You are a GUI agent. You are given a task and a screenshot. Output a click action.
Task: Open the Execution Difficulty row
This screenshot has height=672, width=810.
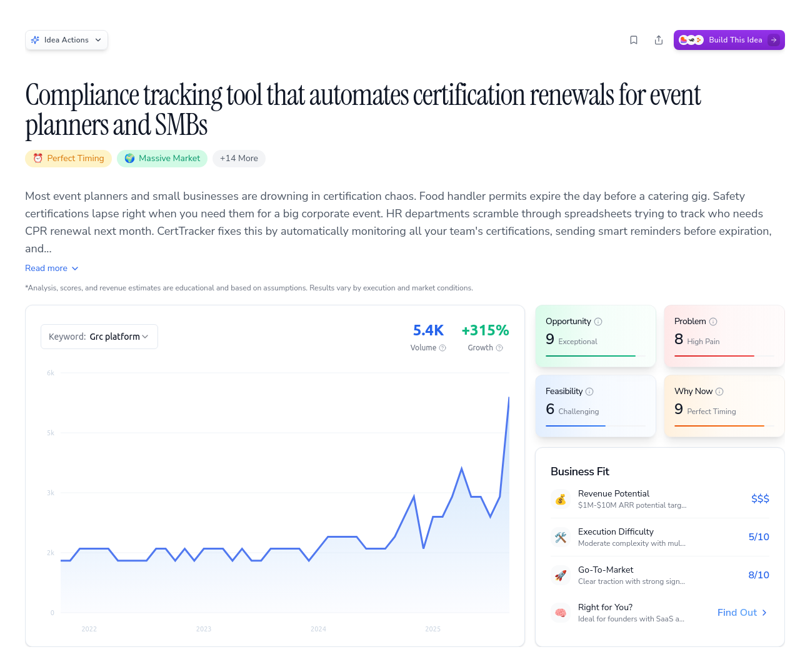659,537
